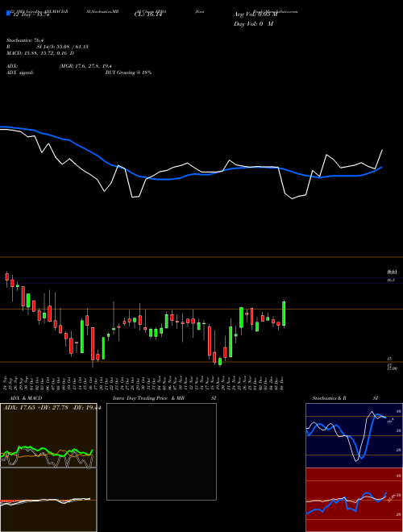Click the ADX: 17.65 +DY: 27.78 readout

pos(52,408)
